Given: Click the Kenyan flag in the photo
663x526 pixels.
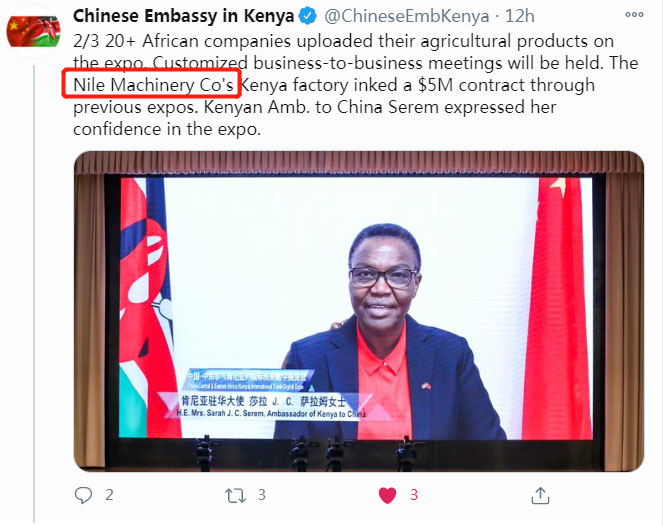Looking at the screenshot, I should pos(146,307).
